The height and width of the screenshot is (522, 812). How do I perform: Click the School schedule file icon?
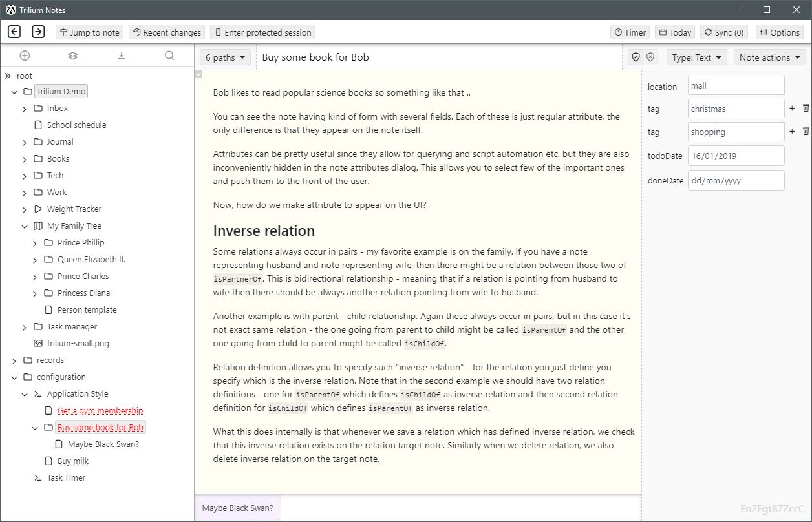point(38,125)
